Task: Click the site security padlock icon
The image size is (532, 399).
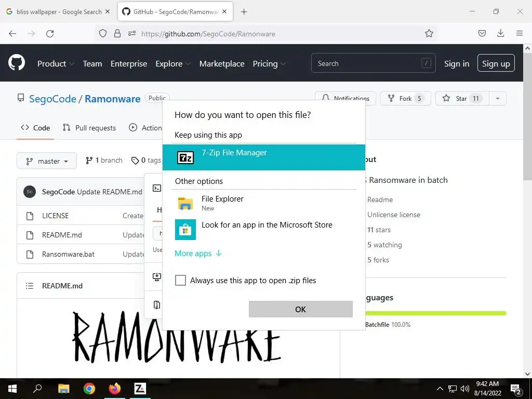Action: (x=117, y=33)
